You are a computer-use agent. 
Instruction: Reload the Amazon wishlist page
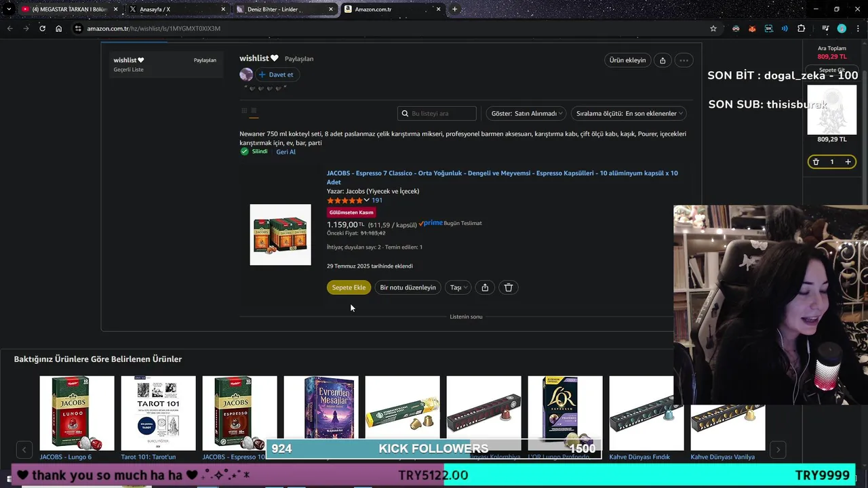coord(42,28)
